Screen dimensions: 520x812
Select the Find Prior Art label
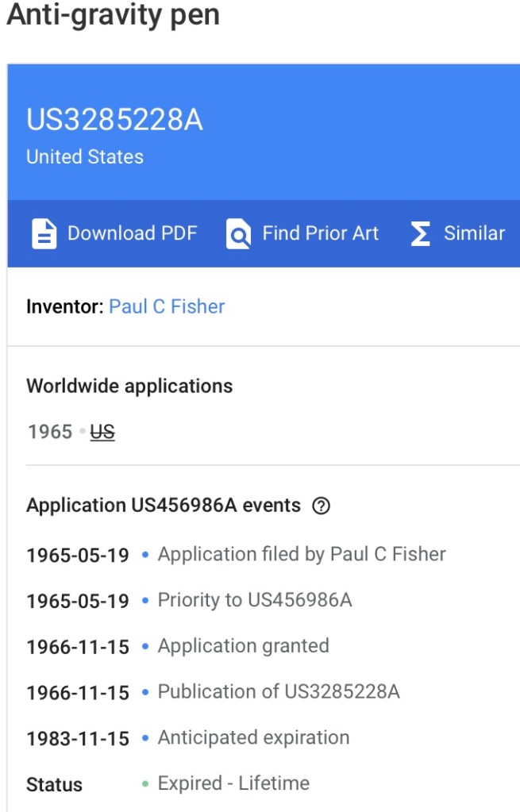tap(320, 233)
